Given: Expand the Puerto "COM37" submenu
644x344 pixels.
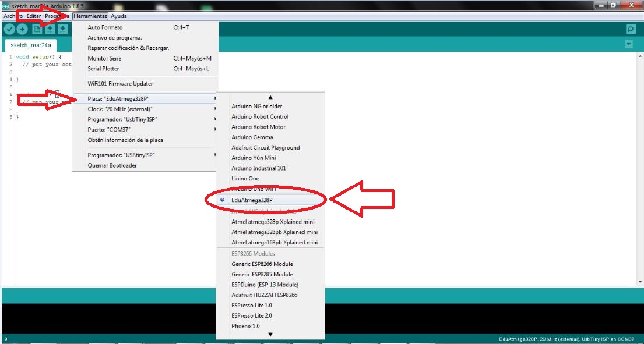Looking at the screenshot, I should tap(145, 130).
